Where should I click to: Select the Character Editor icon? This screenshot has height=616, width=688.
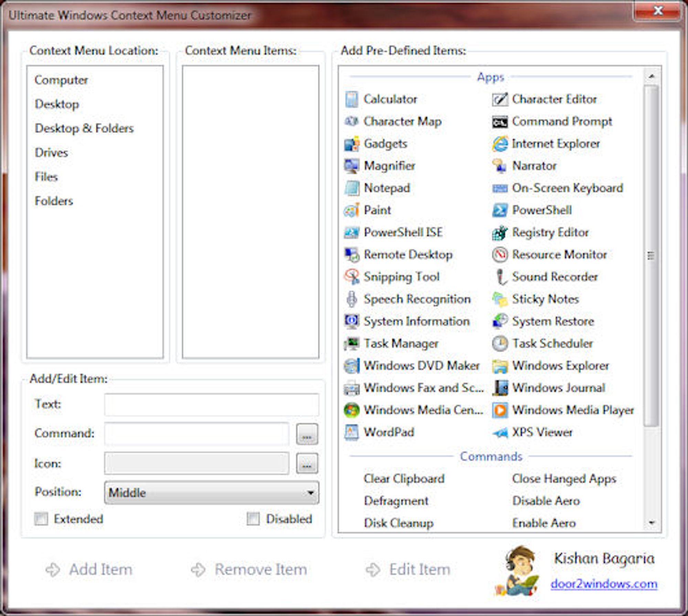coord(500,99)
